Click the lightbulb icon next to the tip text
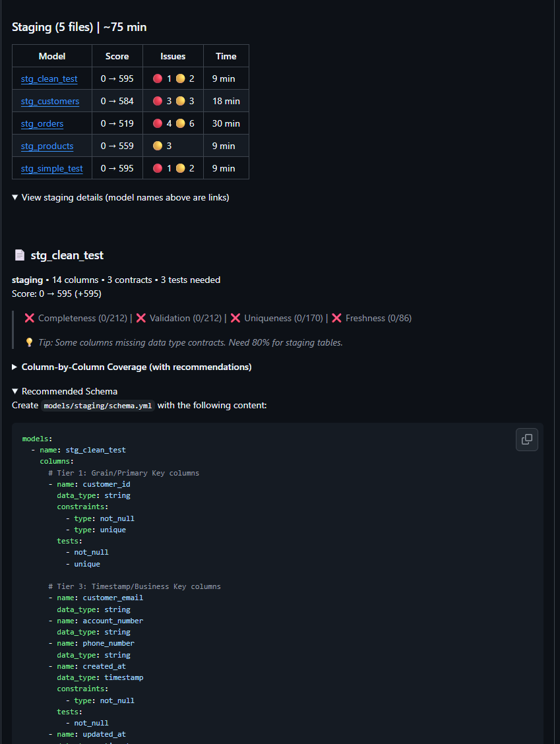 tap(28, 342)
